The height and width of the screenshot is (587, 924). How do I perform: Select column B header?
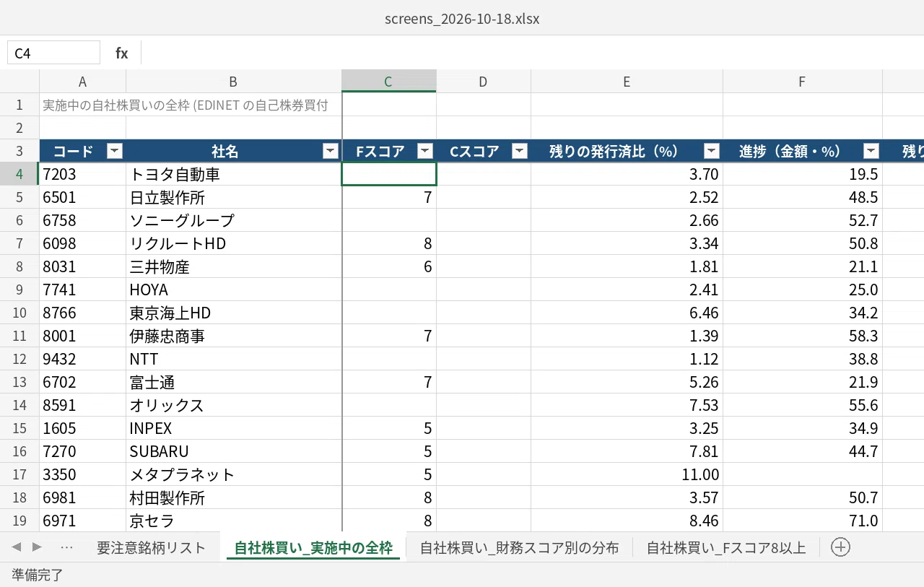point(233,82)
